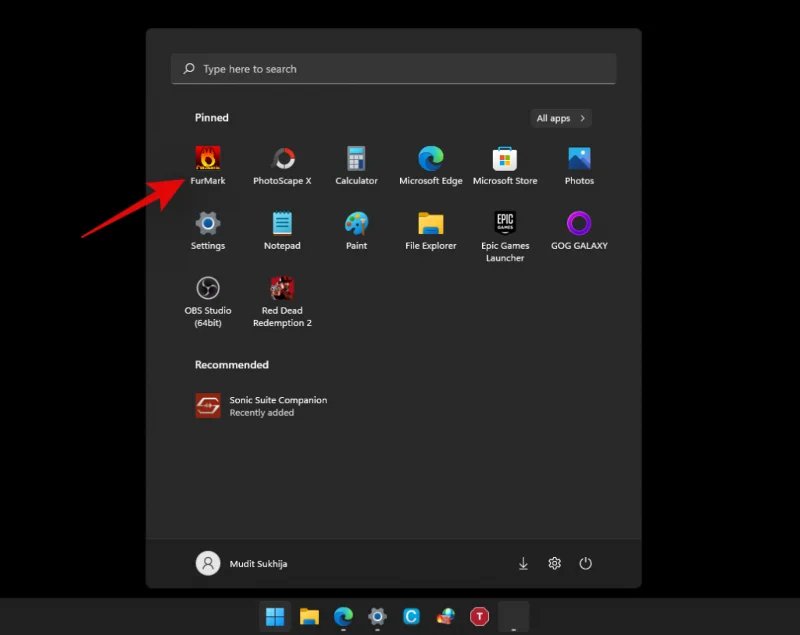800x635 pixels.
Task: Open Settings from the pinned apps
Action: pyautogui.click(x=208, y=224)
